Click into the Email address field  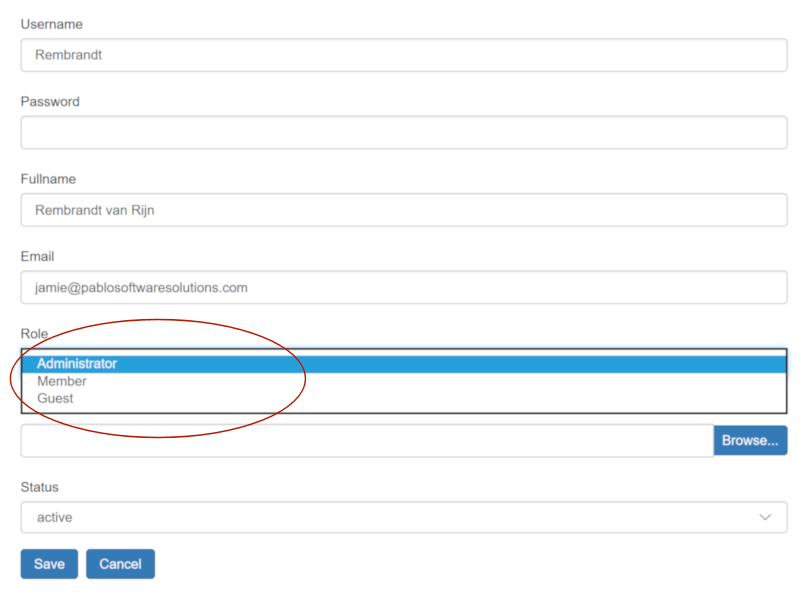tap(403, 288)
